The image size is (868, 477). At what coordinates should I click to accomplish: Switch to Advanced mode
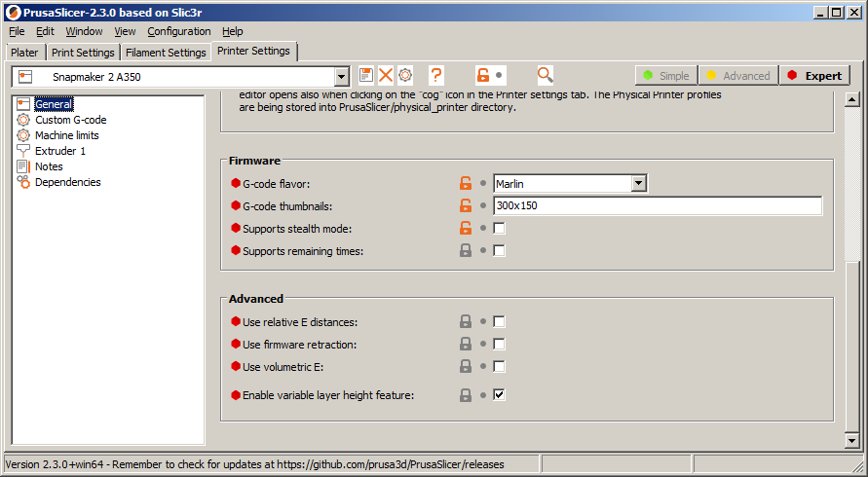(x=738, y=76)
